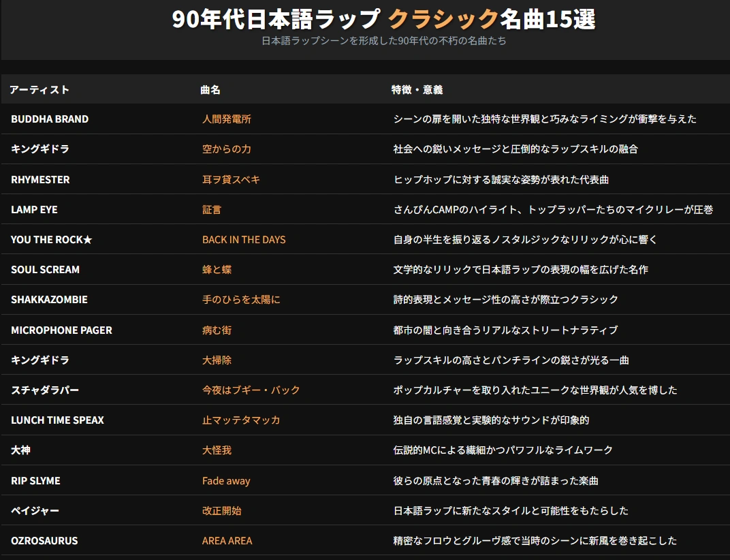The image size is (730, 560).
Task: Select the 大神 artist cell
Action: pyautogui.click(x=20, y=450)
